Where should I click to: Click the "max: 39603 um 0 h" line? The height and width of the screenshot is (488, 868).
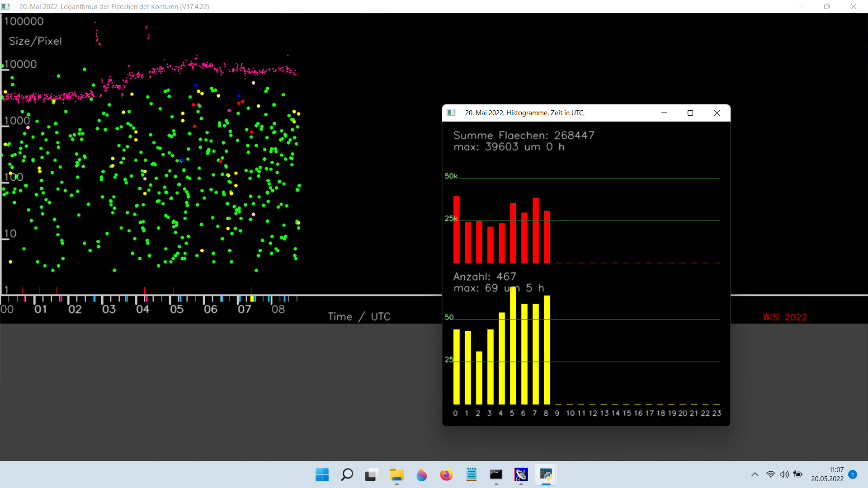(x=509, y=147)
